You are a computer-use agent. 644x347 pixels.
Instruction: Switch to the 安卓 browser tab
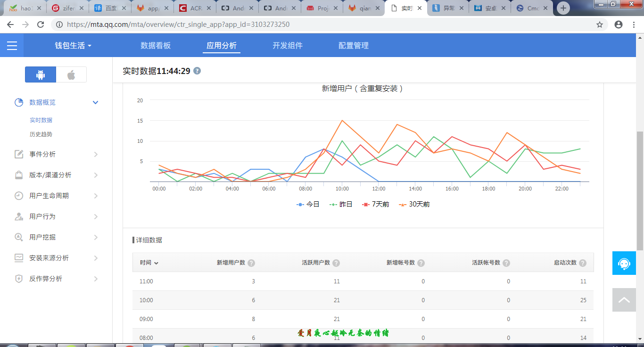[x=490, y=8]
